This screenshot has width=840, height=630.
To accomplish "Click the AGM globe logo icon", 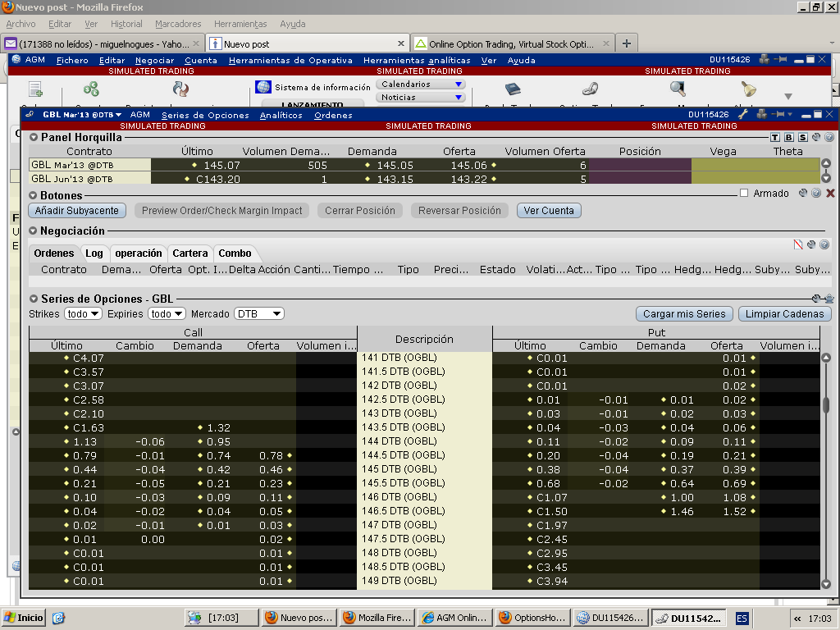I will pos(16,59).
